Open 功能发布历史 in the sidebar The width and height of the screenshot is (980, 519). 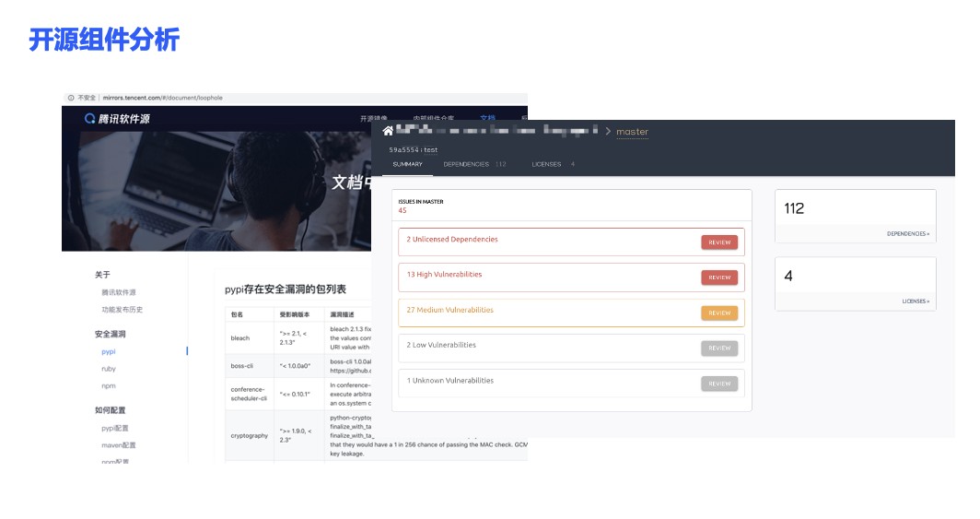(122, 310)
